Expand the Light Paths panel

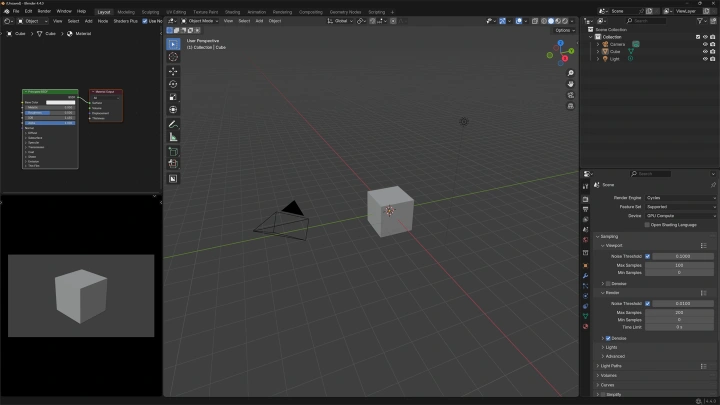[x=613, y=365]
